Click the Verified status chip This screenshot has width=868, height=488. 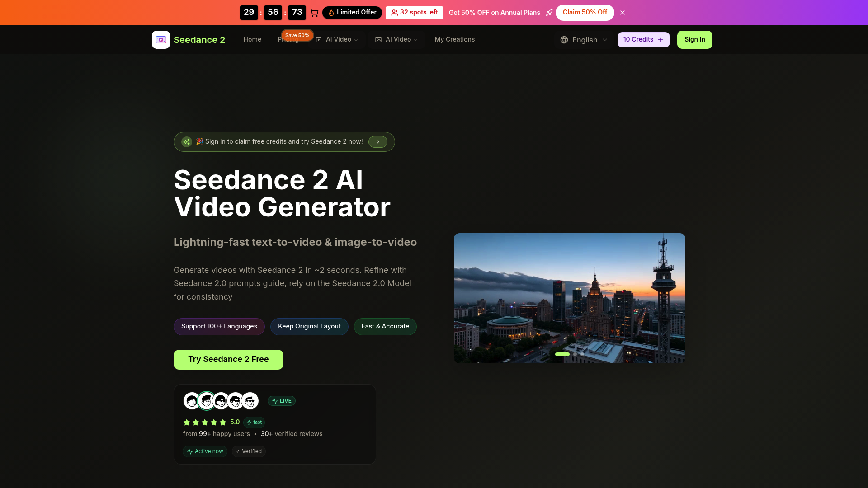[x=249, y=451]
